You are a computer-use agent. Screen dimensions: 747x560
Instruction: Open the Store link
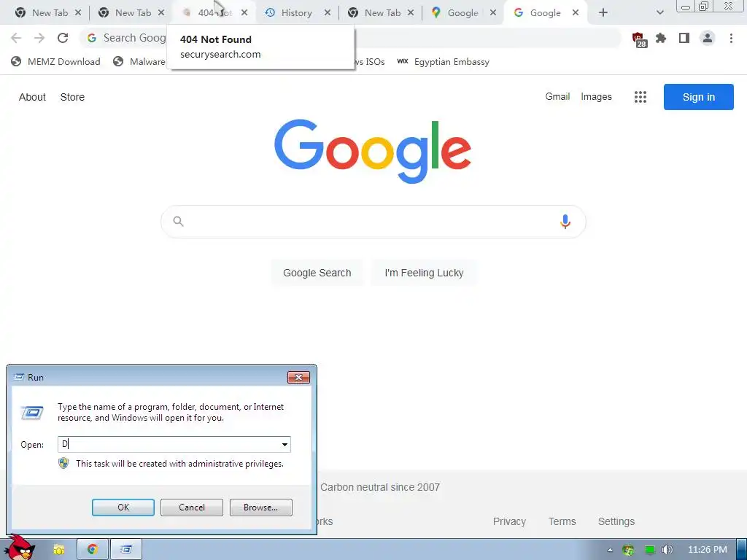point(72,97)
